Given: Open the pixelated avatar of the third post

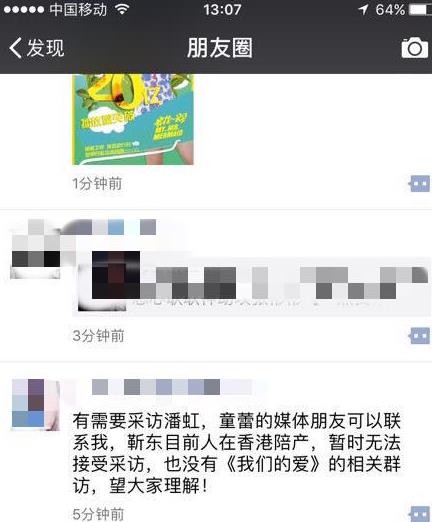Looking at the screenshot, I should pos(36,405).
